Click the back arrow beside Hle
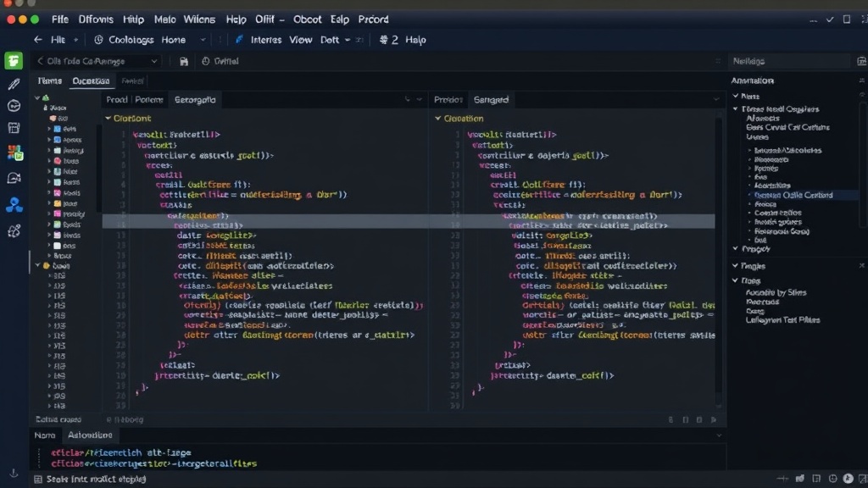Image resolution: width=868 pixels, height=488 pixels. (x=37, y=40)
